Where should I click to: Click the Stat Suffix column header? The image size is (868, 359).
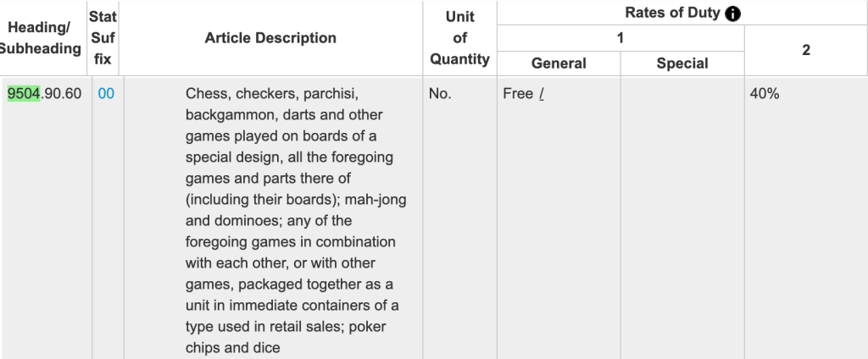pyautogui.click(x=103, y=38)
